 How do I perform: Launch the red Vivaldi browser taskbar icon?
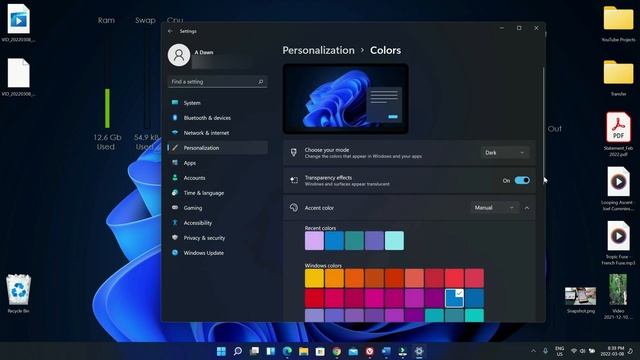pyautogui.click(x=370, y=351)
